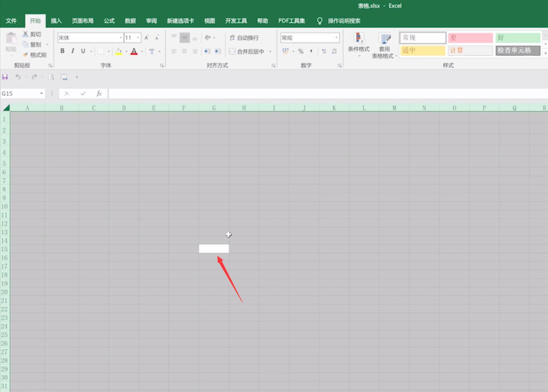Viewport: 548px width, 392px height.
Task: Toggle bold formatting
Action: [62, 51]
